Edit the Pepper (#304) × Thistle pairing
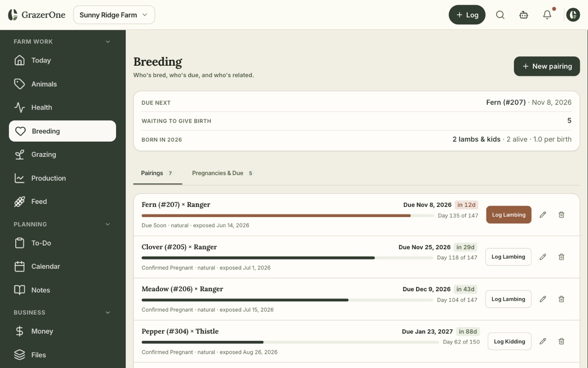 (x=543, y=341)
